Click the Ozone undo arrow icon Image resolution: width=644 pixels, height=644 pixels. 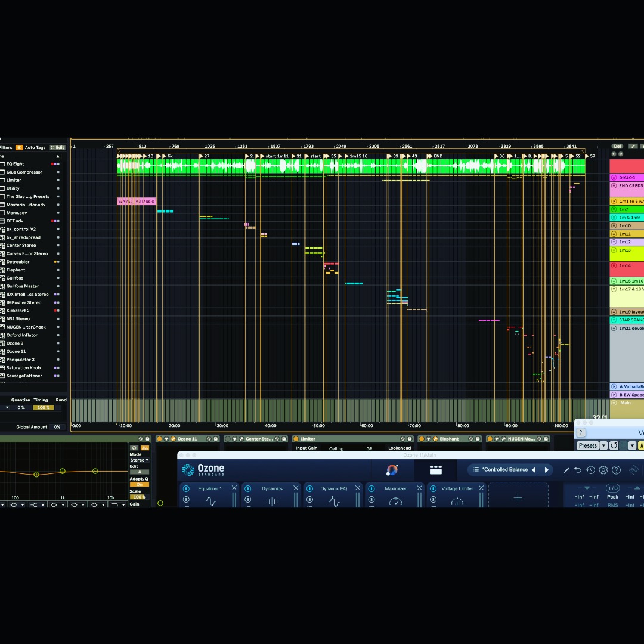pyautogui.click(x=577, y=470)
